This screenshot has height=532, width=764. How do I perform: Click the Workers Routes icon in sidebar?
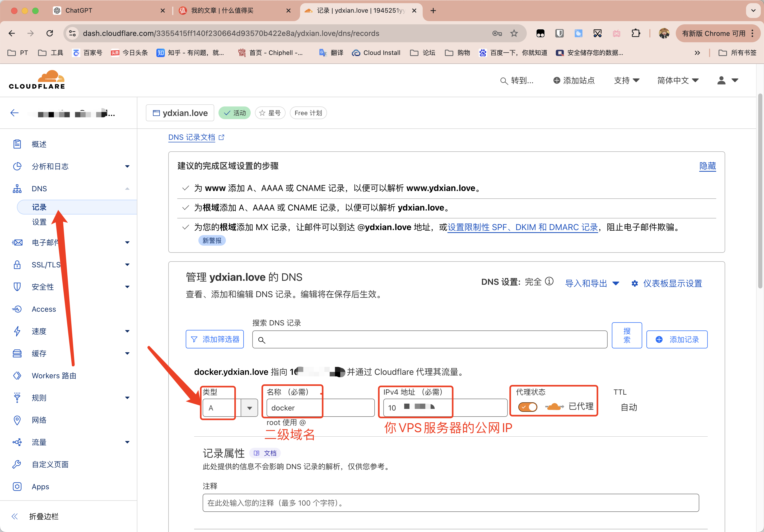(17, 374)
